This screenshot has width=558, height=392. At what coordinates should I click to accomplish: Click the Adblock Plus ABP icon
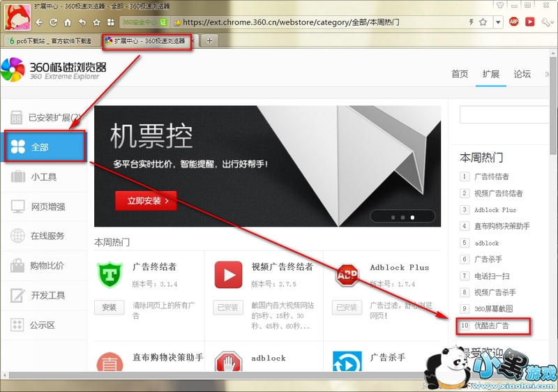pyautogui.click(x=347, y=275)
